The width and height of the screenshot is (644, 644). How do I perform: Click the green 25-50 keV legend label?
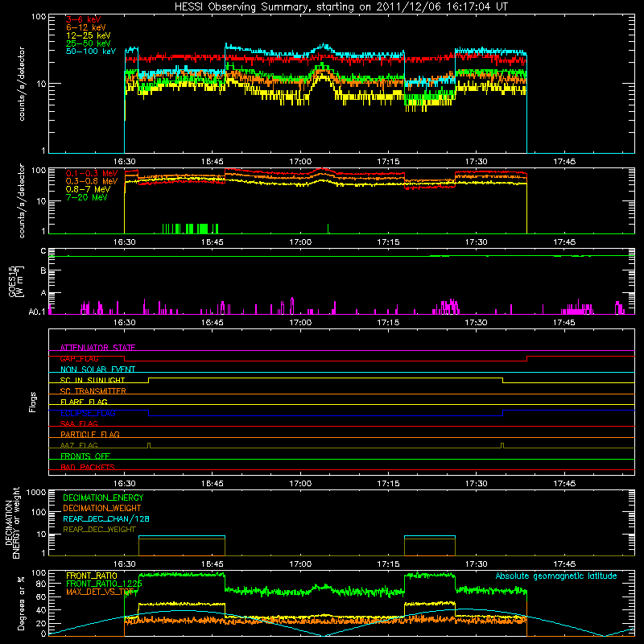(89, 43)
